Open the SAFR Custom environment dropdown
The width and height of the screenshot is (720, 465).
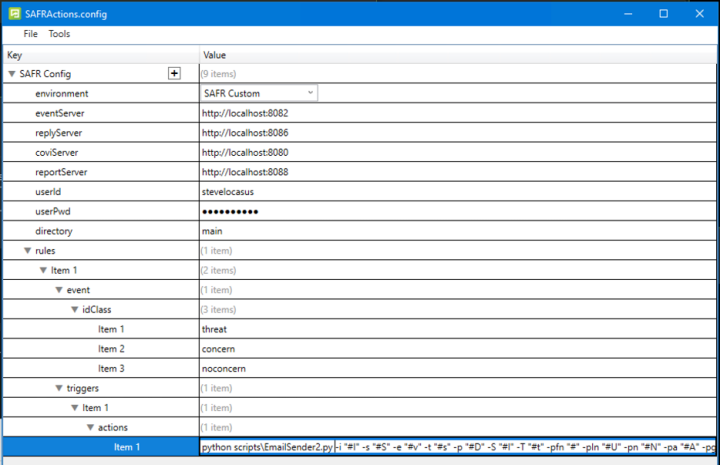[x=259, y=93]
